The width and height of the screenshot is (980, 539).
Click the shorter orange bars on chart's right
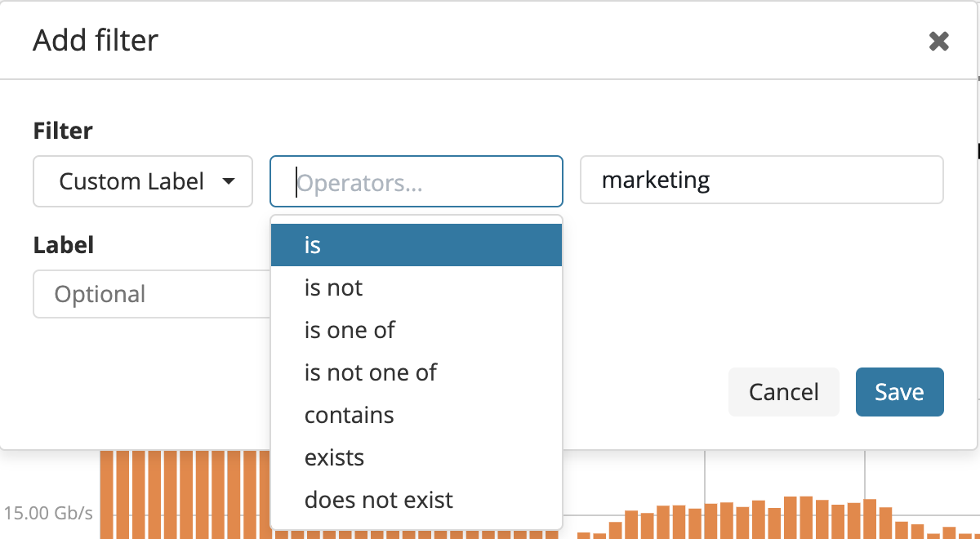click(x=768, y=519)
